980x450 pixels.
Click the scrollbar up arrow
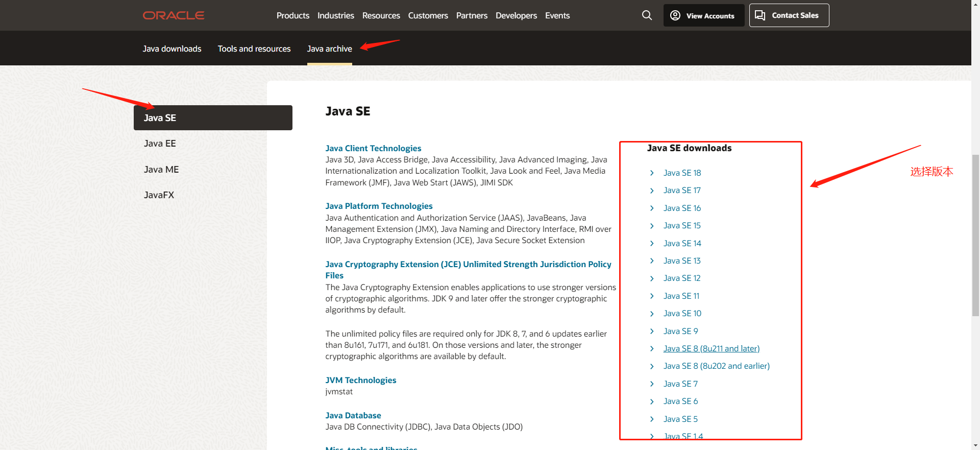point(975,4)
